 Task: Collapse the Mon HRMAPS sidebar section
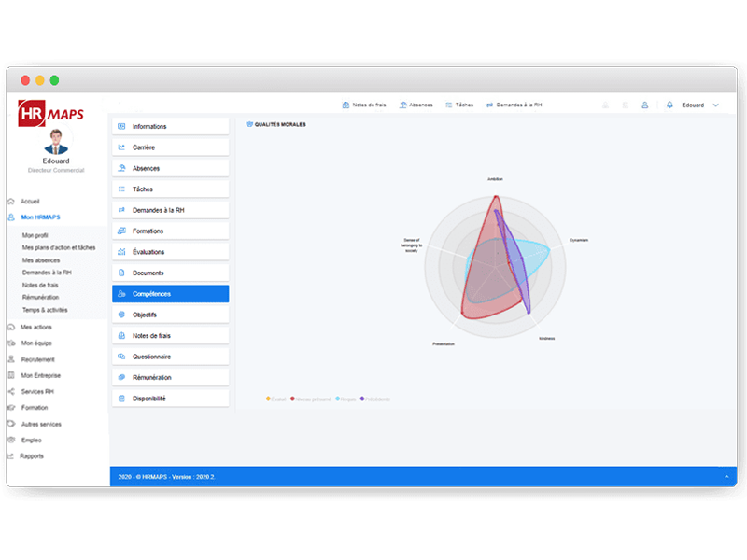coord(42,217)
